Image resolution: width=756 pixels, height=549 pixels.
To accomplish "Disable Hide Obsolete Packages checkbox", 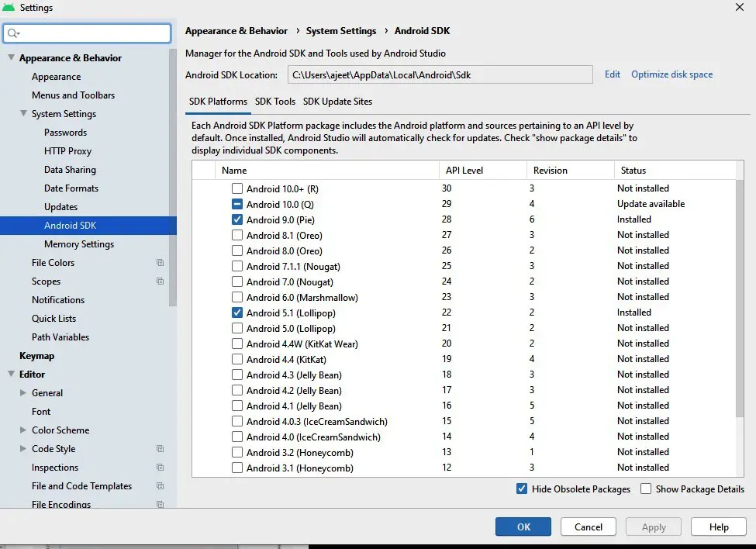I will point(522,489).
